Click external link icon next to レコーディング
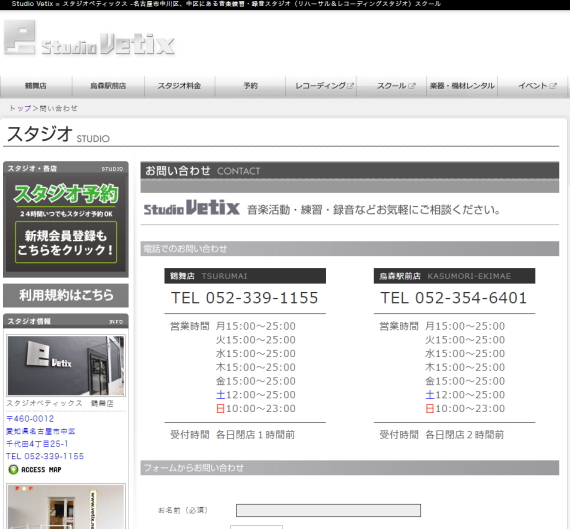 tap(350, 86)
